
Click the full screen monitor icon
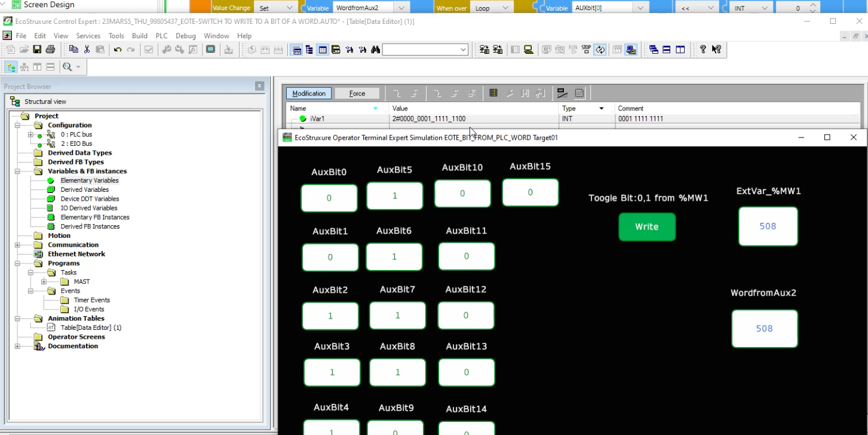tap(210, 50)
